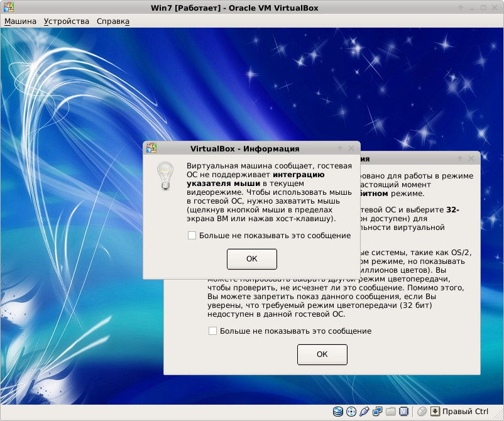Viewport: 504px width, 421px height.
Task: Click the host key down-arrow icon
Action: (x=435, y=412)
